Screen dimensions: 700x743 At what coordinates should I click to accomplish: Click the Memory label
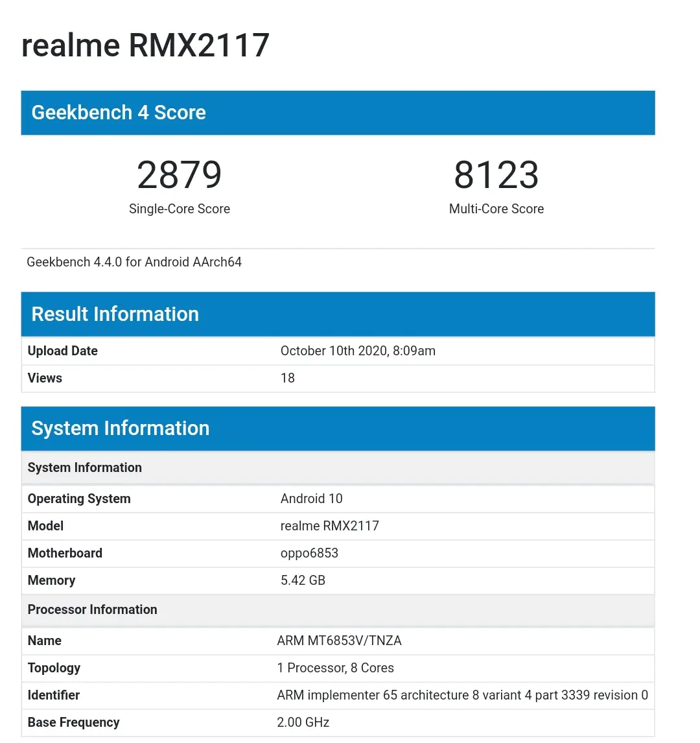(52, 580)
